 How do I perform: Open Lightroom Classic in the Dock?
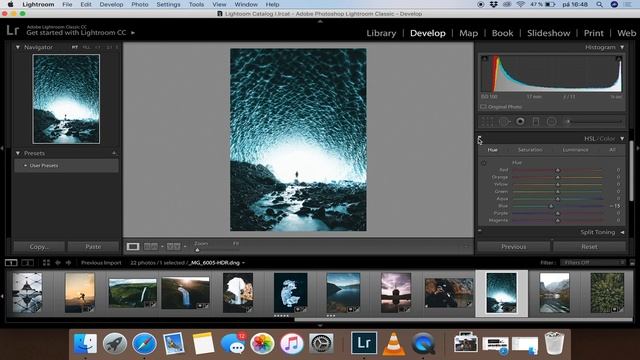(x=363, y=343)
